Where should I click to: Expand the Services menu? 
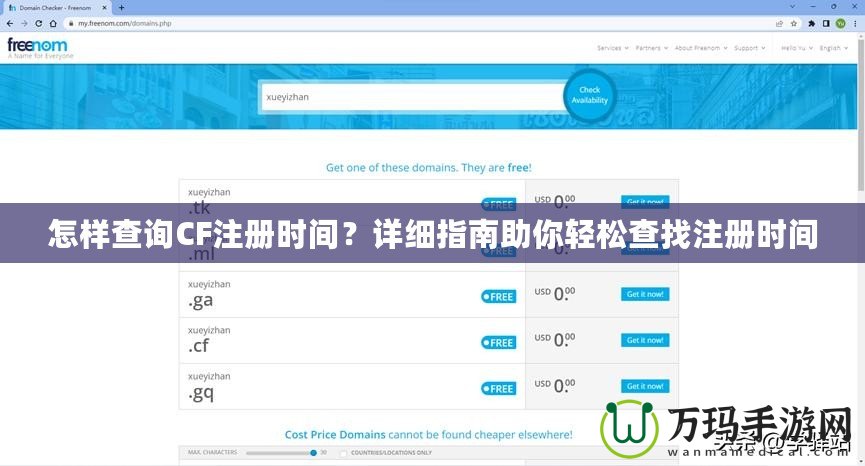tap(612, 48)
